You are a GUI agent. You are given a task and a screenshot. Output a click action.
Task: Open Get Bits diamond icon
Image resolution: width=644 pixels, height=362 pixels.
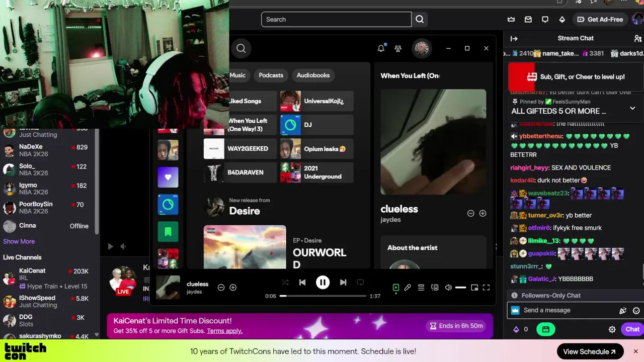pos(562,19)
